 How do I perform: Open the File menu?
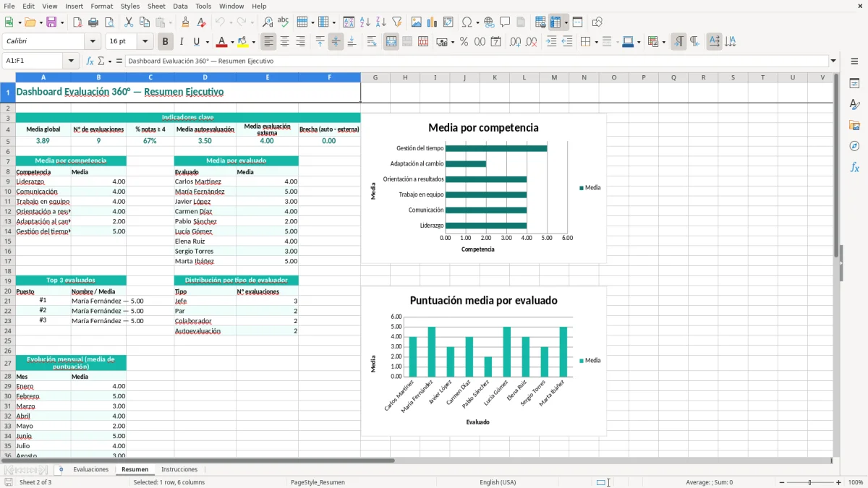(x=9, y=6)
